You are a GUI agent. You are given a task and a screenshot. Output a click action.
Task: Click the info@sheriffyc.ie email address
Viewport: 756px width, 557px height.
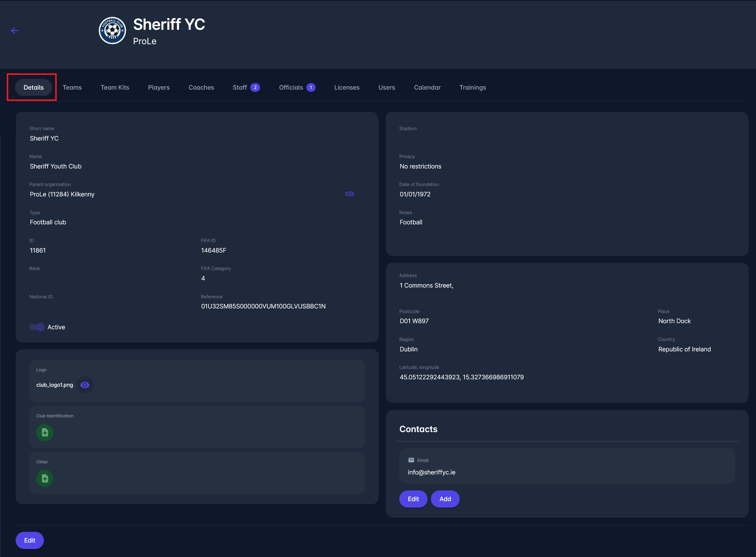tap(431, 472)
